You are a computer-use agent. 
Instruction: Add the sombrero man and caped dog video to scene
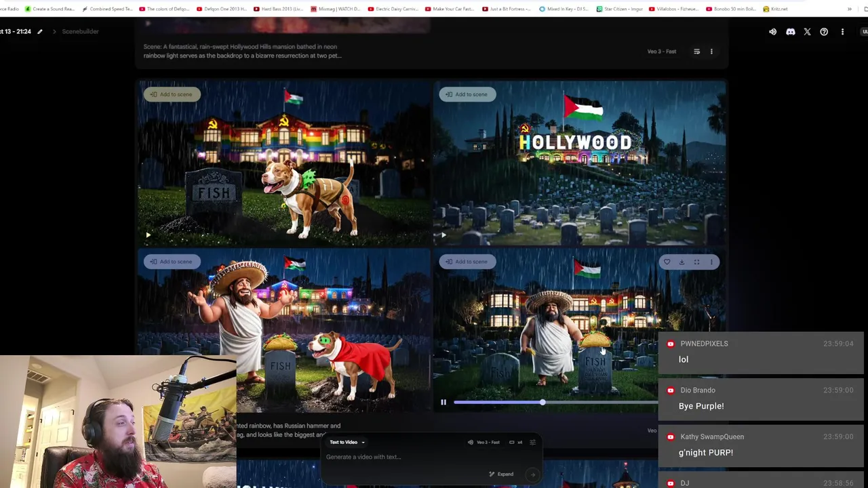coord(172,262)
